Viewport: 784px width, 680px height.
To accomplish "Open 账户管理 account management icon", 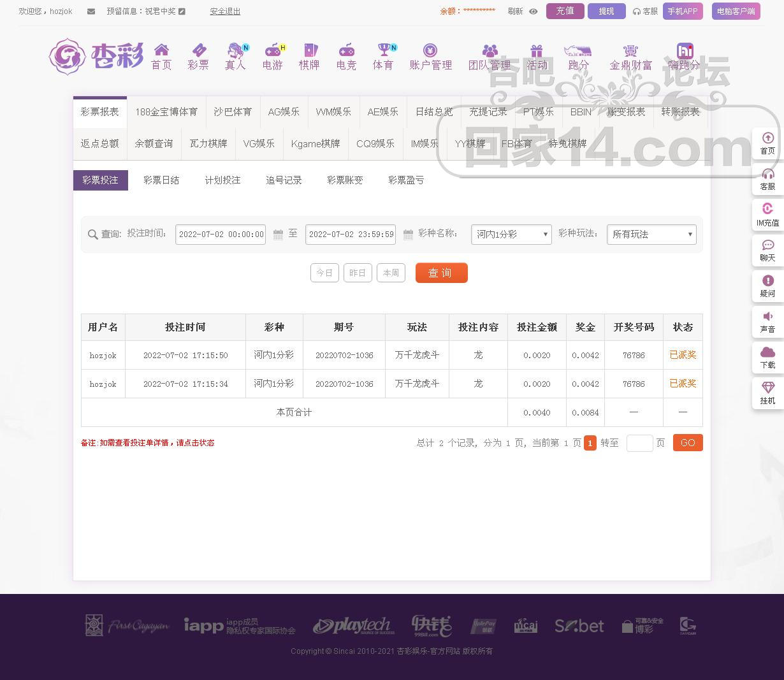I will click(430, 50).
